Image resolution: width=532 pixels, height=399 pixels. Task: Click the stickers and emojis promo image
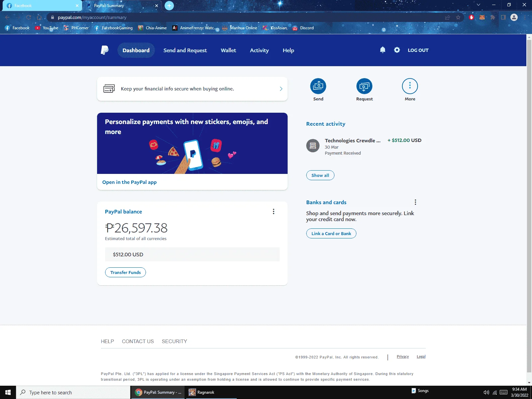pyautogui.click(x=192, y=143)
